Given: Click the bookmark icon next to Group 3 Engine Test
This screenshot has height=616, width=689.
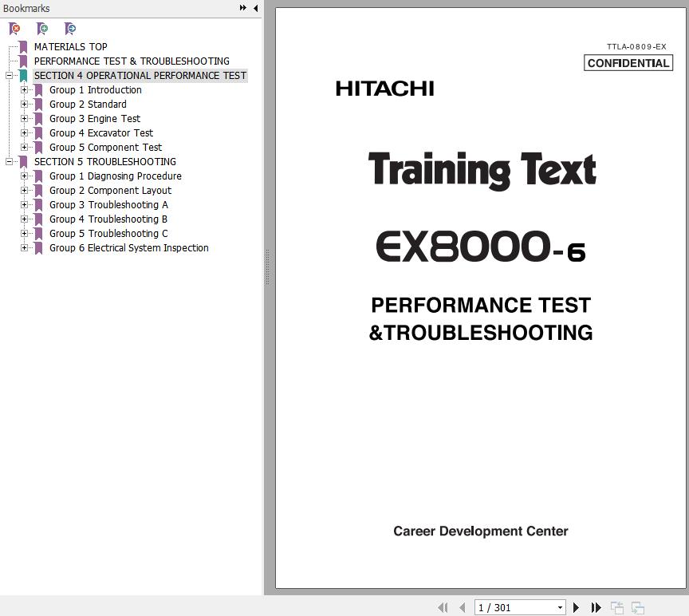Looking at the screenshot, I should [38, 119].
